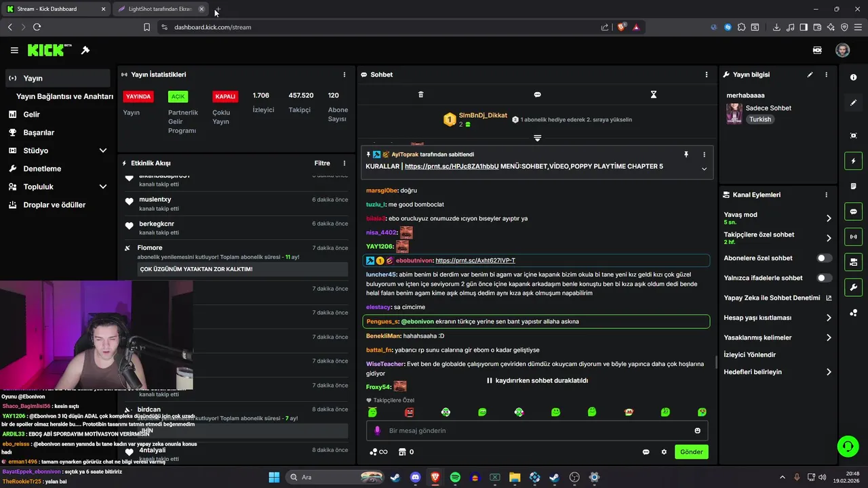This screenshot has height=488, width=868.
Task: Click the broadcast signal icon in right sidebar
Action: [x=853, y=237]
